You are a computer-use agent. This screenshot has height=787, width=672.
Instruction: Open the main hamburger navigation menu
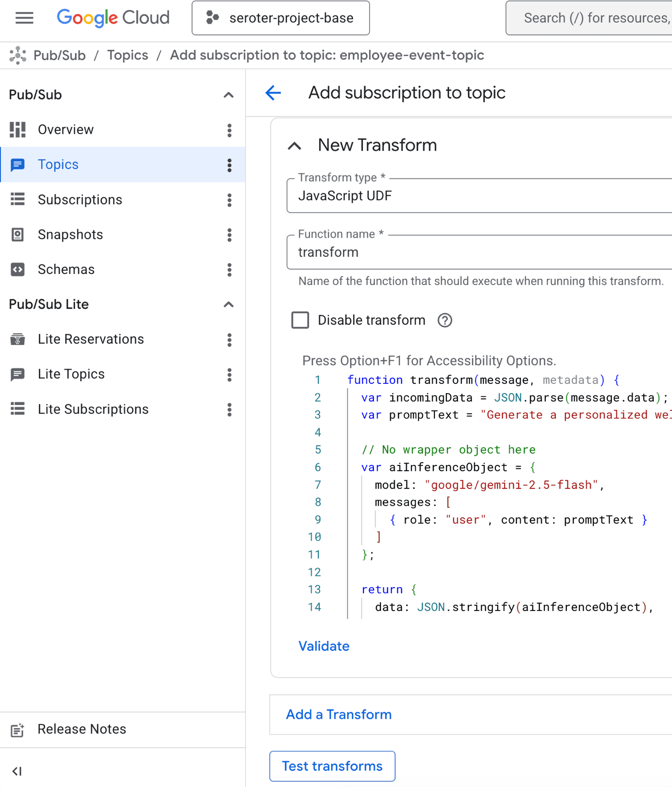pos(24,18)
